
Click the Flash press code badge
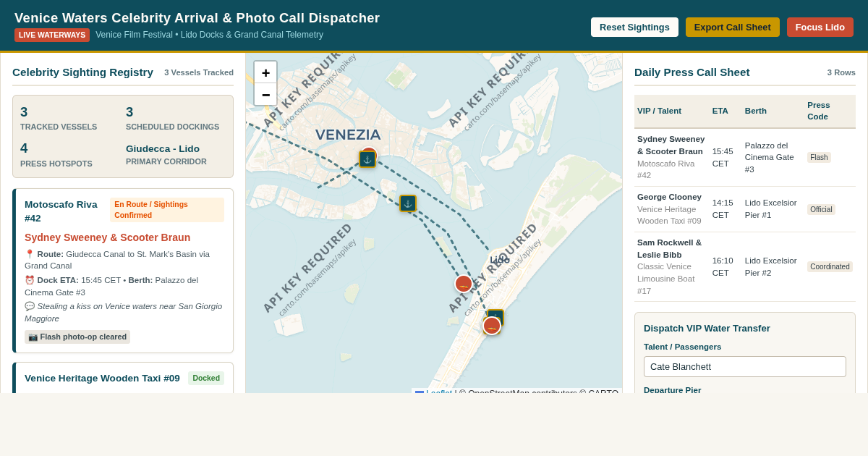[819, 157]
